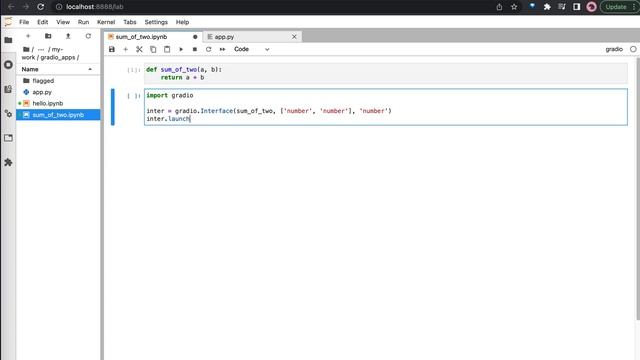Image resolution: width=640 pixels, height=360 pixels.
Task: Run the selected cell play button
Action: click(x=181, y=49)
